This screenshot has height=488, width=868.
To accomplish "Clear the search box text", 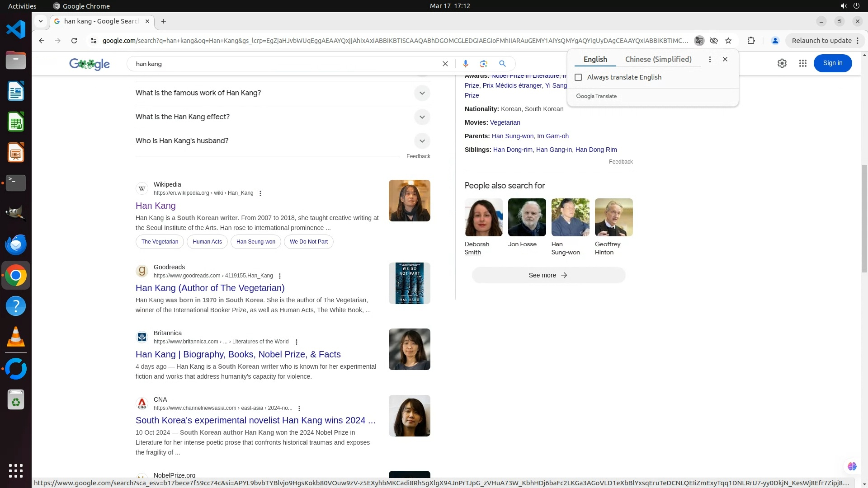I will coord(445,64).
